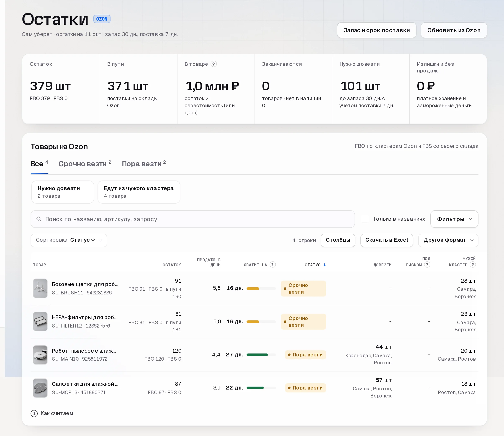Click the 44 шт довезти value
This screenshot has width=504, height=436.
click(383, 347)
